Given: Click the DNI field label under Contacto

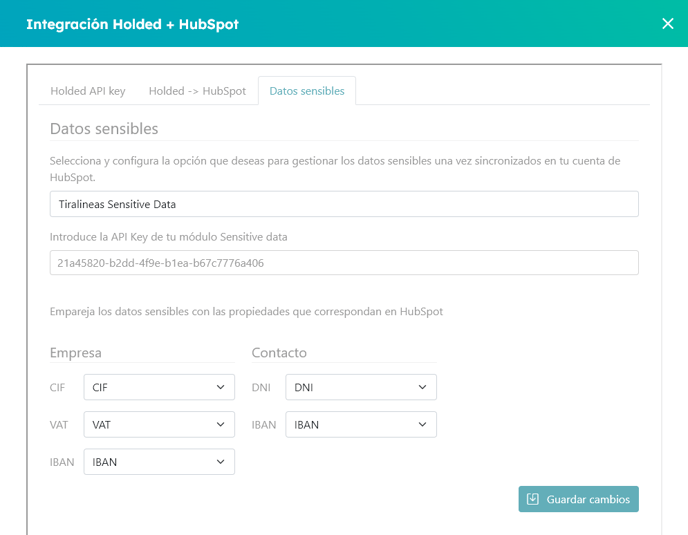Looking at the screenshot, I should tap(261, 388).
